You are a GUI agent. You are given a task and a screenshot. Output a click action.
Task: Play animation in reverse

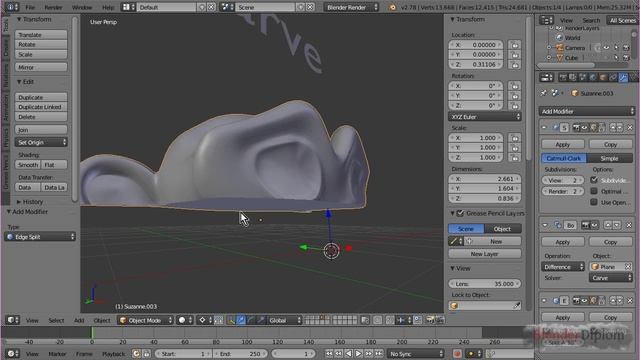pyautogui.click(x=349, y=353)
